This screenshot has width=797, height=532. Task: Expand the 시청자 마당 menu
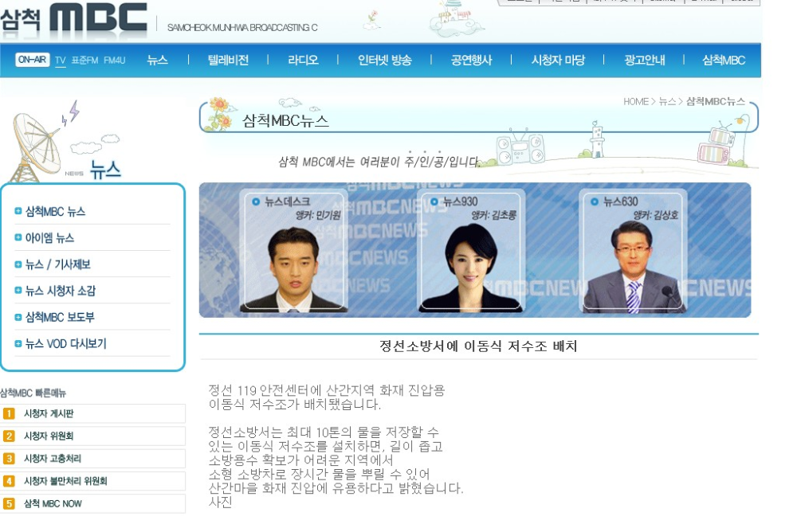(x=558, y=60)
